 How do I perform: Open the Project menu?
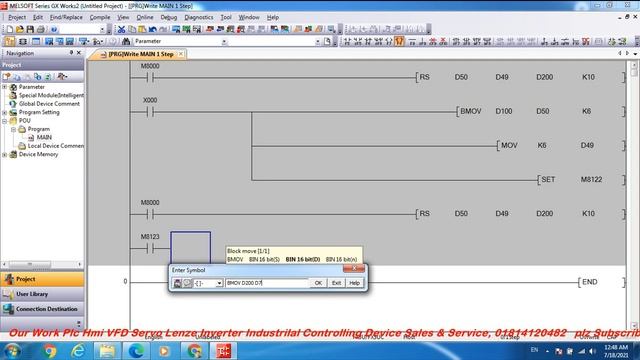(17, 17)
